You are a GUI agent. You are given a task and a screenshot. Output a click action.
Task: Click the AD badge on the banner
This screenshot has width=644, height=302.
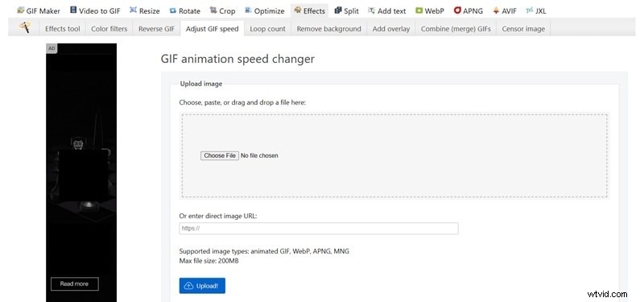pyautogui.click(x=52, y=48)
